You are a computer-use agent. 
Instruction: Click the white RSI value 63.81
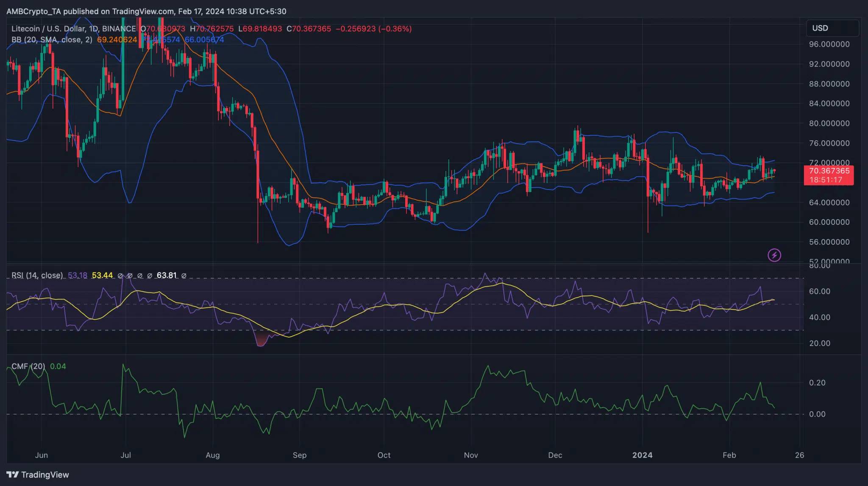click(167, 275)
